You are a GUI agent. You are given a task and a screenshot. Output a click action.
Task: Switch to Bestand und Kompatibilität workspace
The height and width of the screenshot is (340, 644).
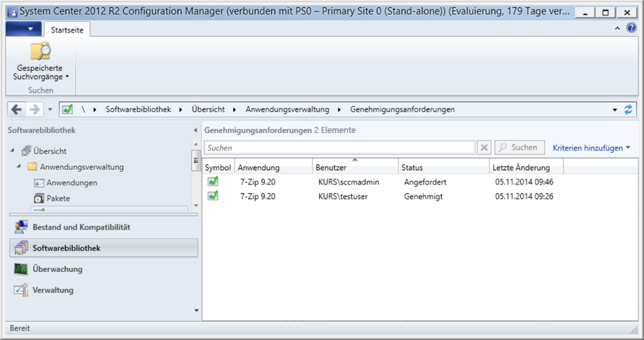click(x=104, y=227)
